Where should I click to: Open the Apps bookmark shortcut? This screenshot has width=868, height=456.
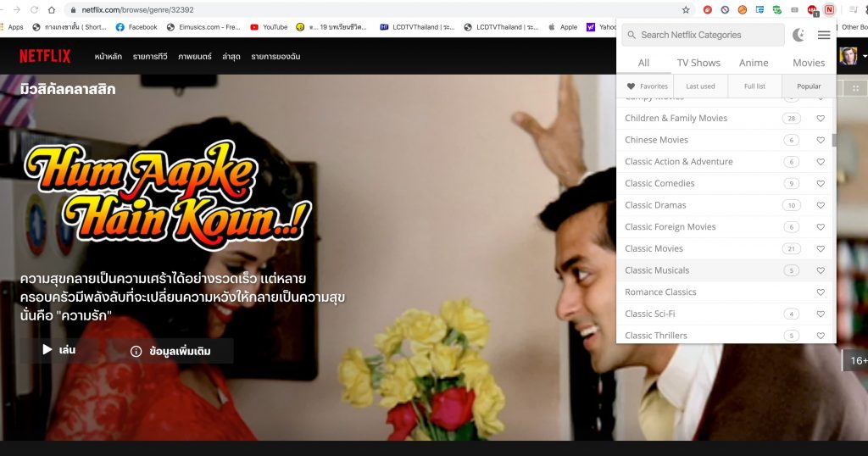(12, 27)
